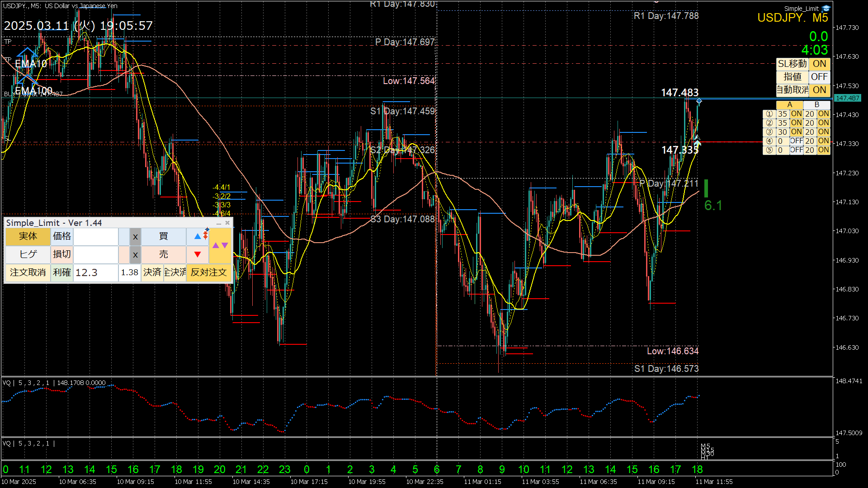Click the gray x beside the 価格 field

click(x=135, y=237)
